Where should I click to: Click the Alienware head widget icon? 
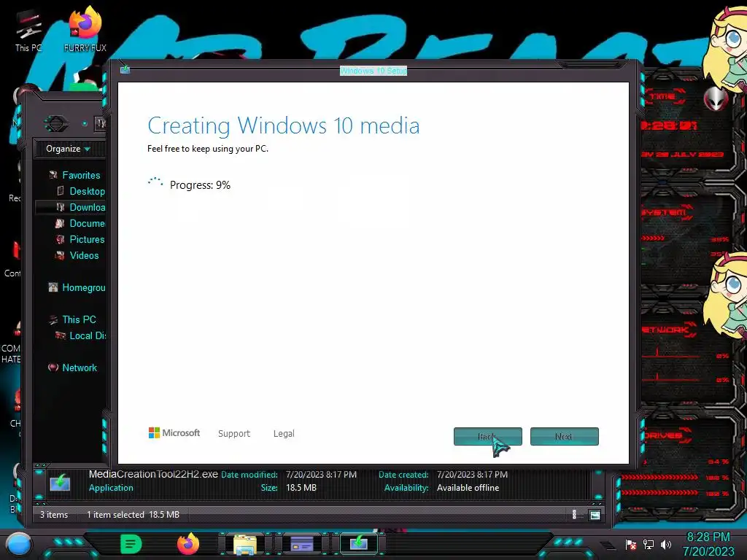[x=716, y=99]
